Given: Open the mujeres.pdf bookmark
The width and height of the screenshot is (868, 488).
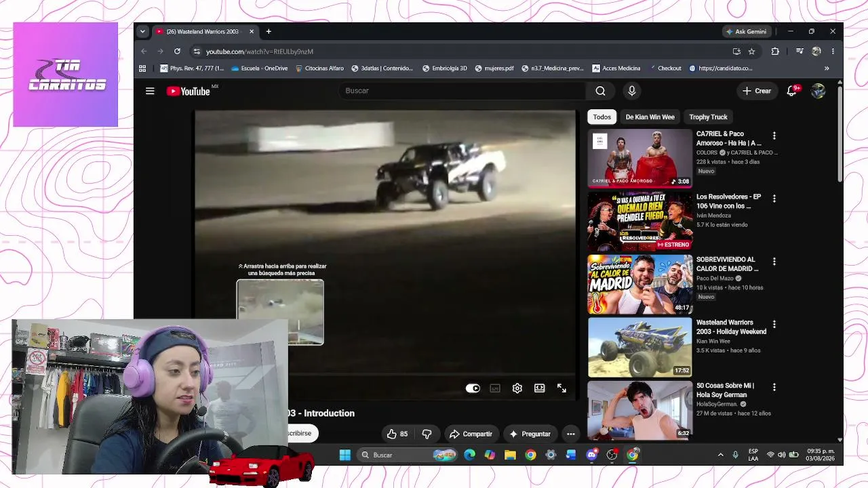Looking at the screenshot, I should 494,68.
